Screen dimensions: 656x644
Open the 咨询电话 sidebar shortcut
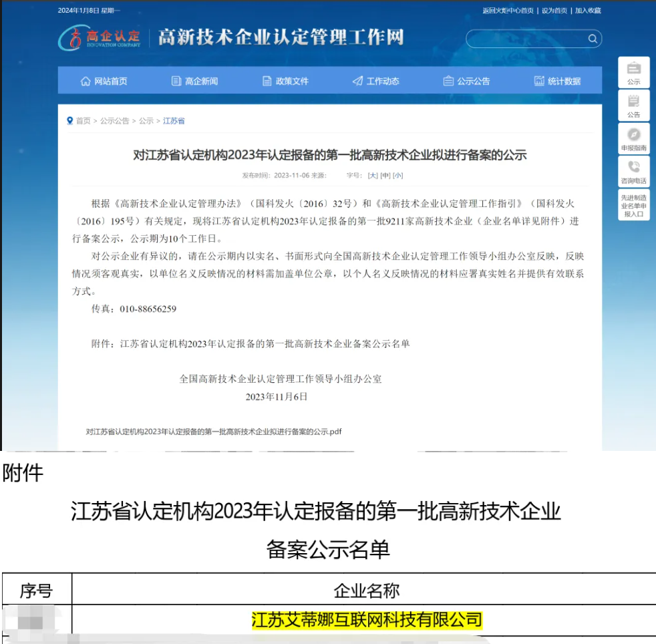point(634,172)
